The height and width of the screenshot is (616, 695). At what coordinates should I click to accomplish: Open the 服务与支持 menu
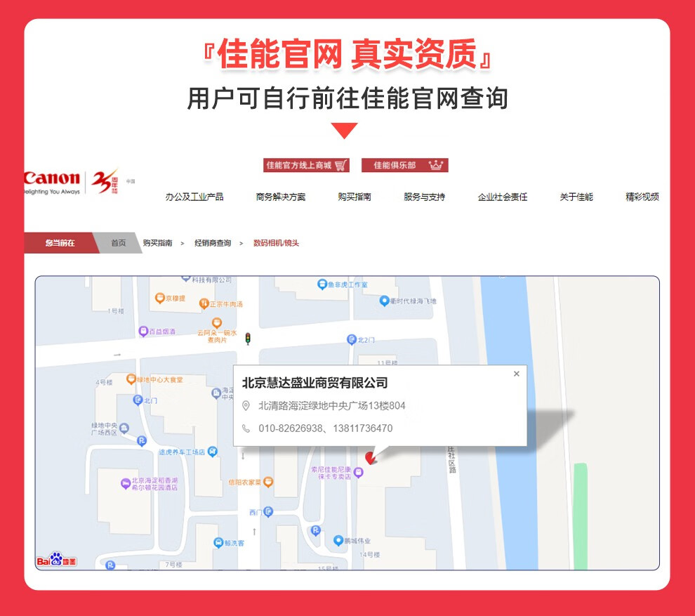[x=424, y=197]
